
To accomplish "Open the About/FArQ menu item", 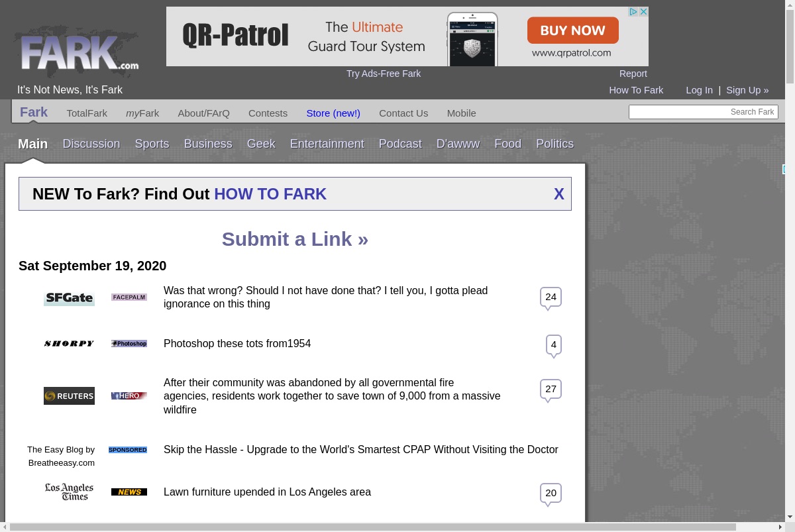I will (x=204, y=113).
